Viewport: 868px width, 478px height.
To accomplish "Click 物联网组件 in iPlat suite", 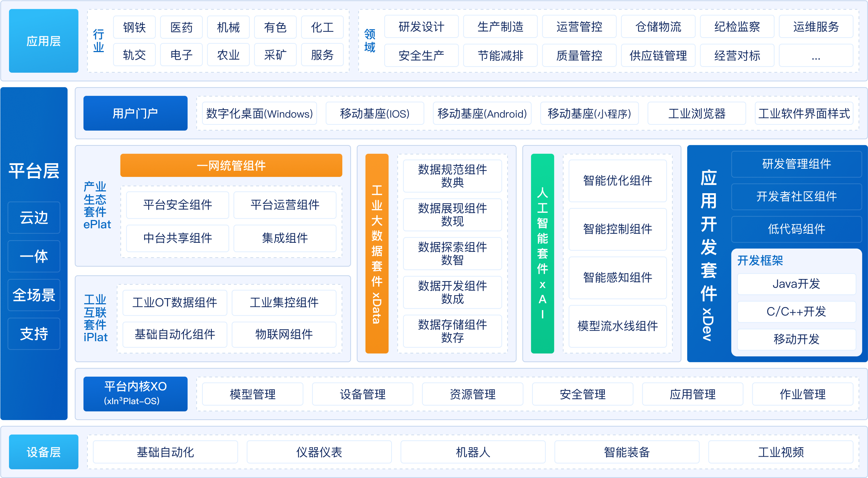I will coord(284,334).
